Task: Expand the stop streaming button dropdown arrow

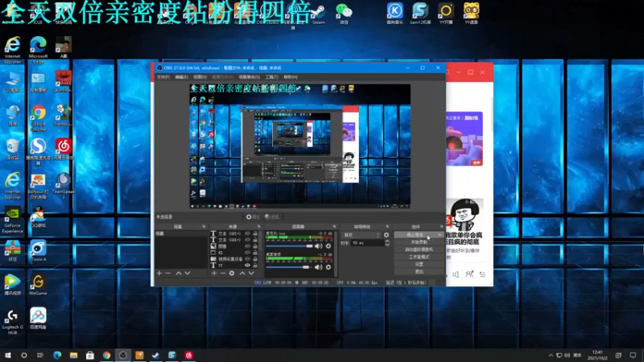Action: (x=440, y=235)
